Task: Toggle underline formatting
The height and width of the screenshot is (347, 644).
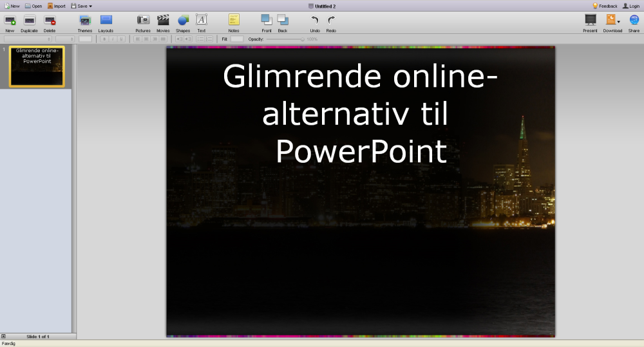Action: (x=121, y=39)
